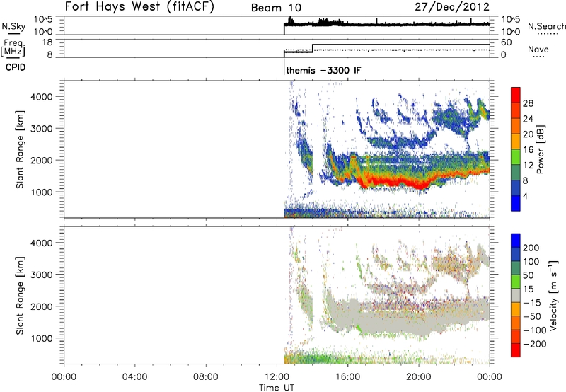The height and width of the screenshot is (392, 566).
Task: Select the "N.Search" legend label
Action: (546, 26)
